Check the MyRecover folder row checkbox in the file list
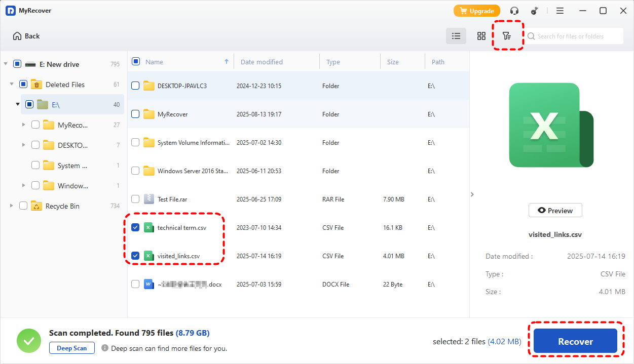This screenshot has height=364, width=634. [x=135, y=114]
